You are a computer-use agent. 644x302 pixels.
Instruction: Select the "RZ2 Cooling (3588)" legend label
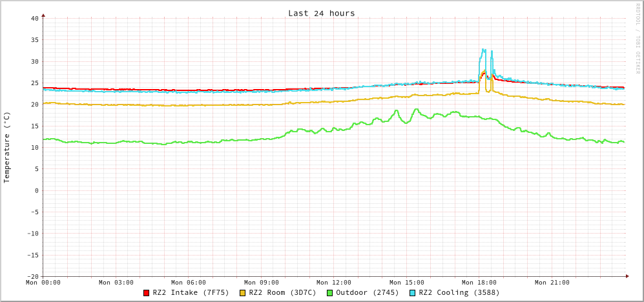point(459,293)
